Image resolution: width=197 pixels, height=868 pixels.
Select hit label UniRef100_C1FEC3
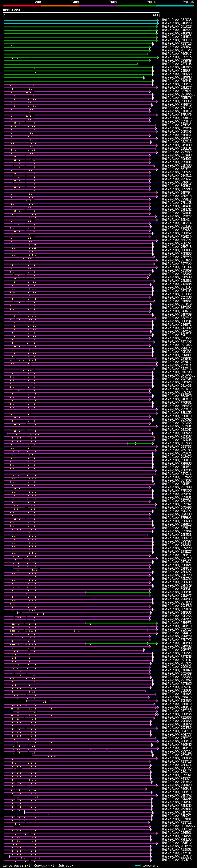tap(176, 40)
